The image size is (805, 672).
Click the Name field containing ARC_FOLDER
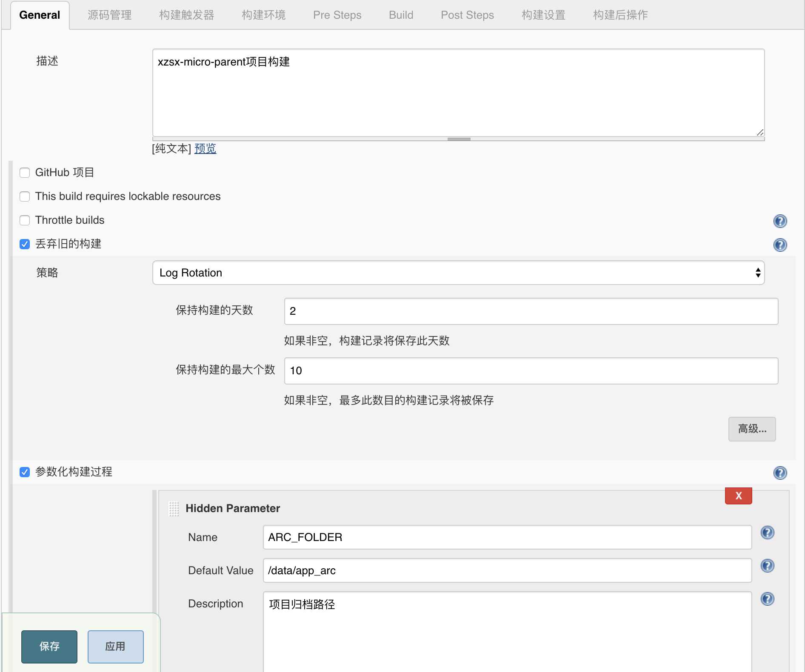tap(507, 537)
